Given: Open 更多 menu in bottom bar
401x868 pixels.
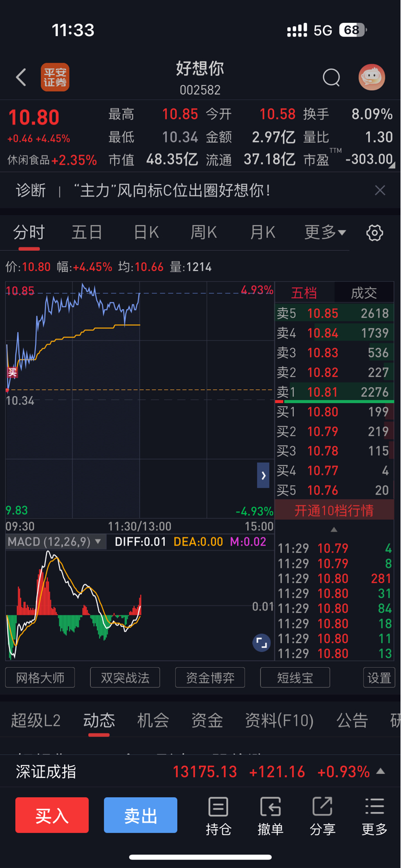Looking at the screenshot, I should click(374, 816).
